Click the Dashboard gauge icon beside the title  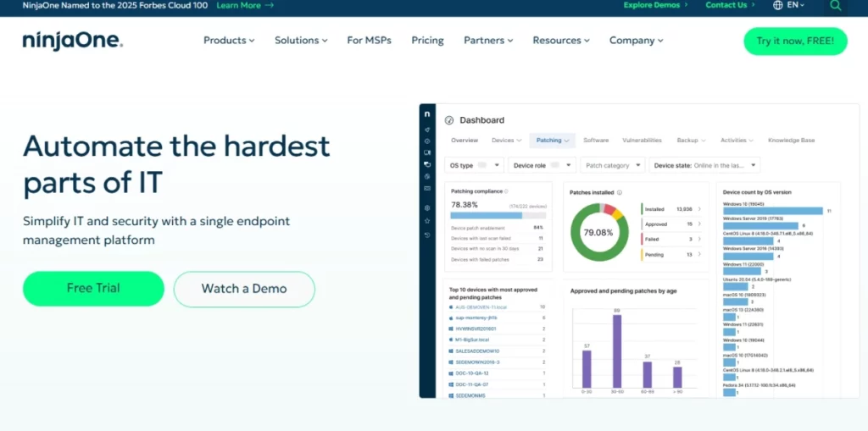[x=449, y=120]
